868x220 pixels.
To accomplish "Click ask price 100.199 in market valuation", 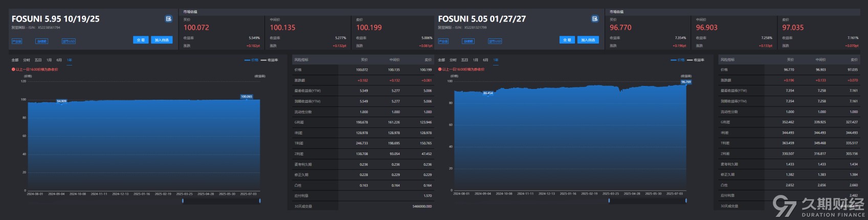I will coord(369,28).
